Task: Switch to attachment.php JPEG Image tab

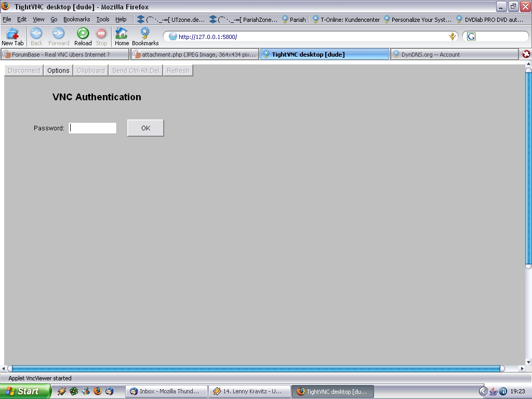Action: pyautogui.click(x=195, y=54)
